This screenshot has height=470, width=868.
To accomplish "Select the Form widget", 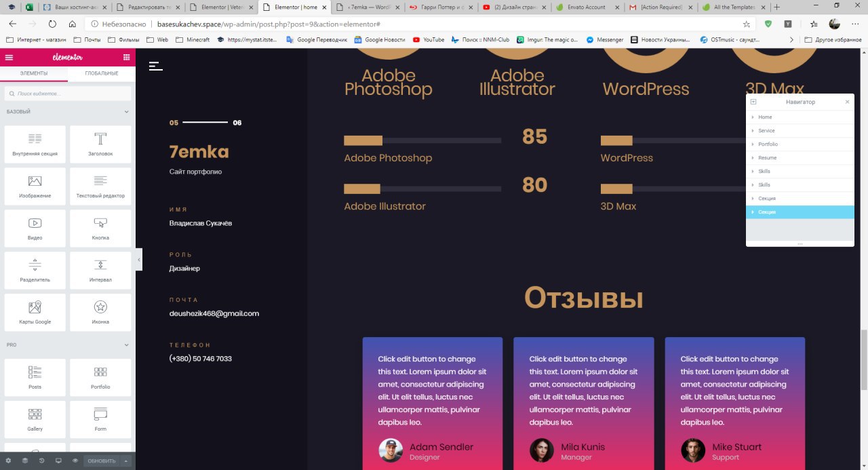I will pyautogui.click(x=100, y=420).
